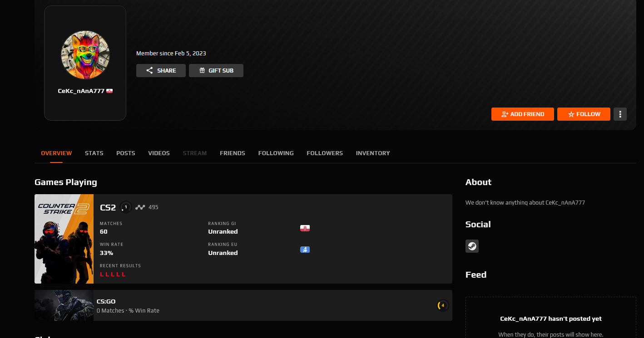
Task: Click the gift icon in Gift Sub button
Action: tap(202, 71)
